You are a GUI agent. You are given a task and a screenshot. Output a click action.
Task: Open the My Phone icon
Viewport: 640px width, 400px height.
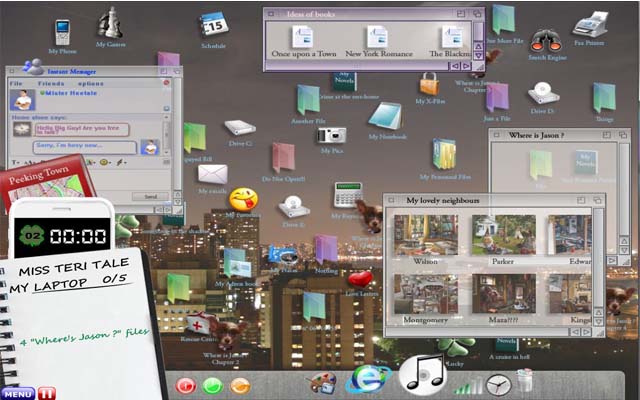click(62, 31)
